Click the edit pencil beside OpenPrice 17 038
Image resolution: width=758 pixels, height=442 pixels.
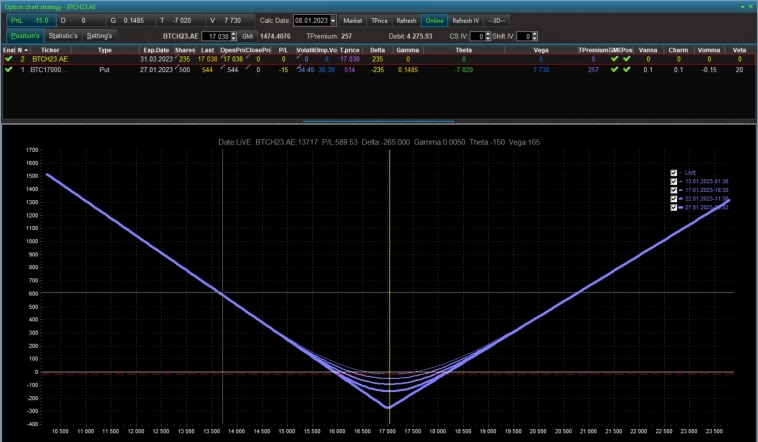(223, 57)
